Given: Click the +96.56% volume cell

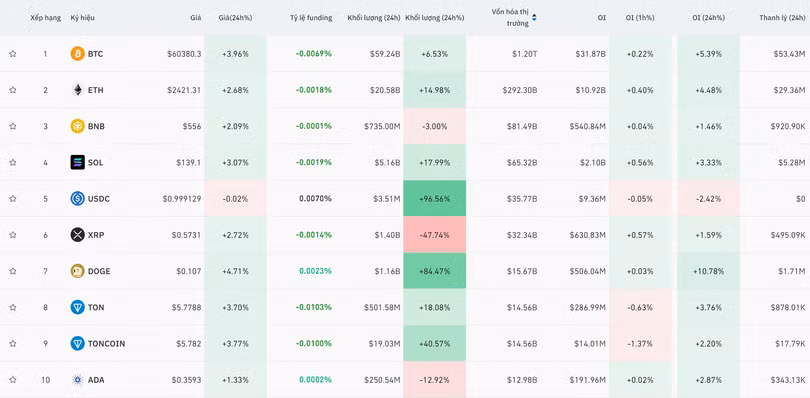Looking at the screenshot, I should (x=434, y=198).
